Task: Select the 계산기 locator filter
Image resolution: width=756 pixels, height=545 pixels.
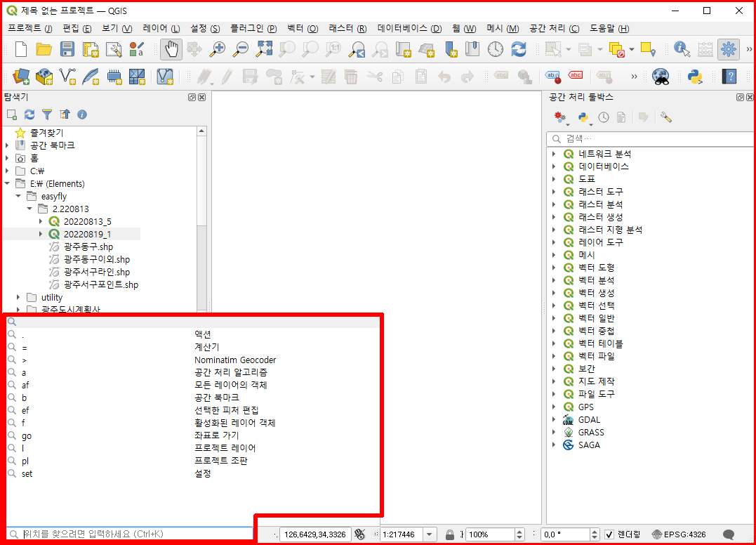Action: click(193, 347)
